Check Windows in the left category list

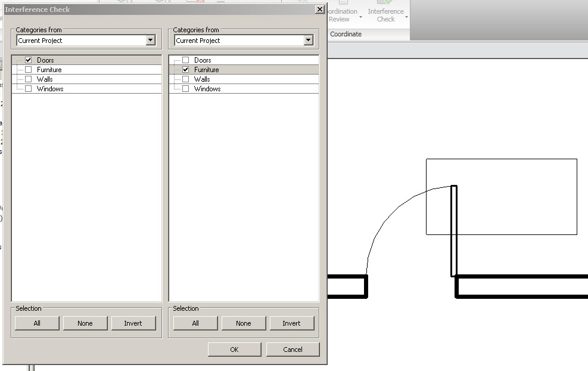[x=29, y=89]
